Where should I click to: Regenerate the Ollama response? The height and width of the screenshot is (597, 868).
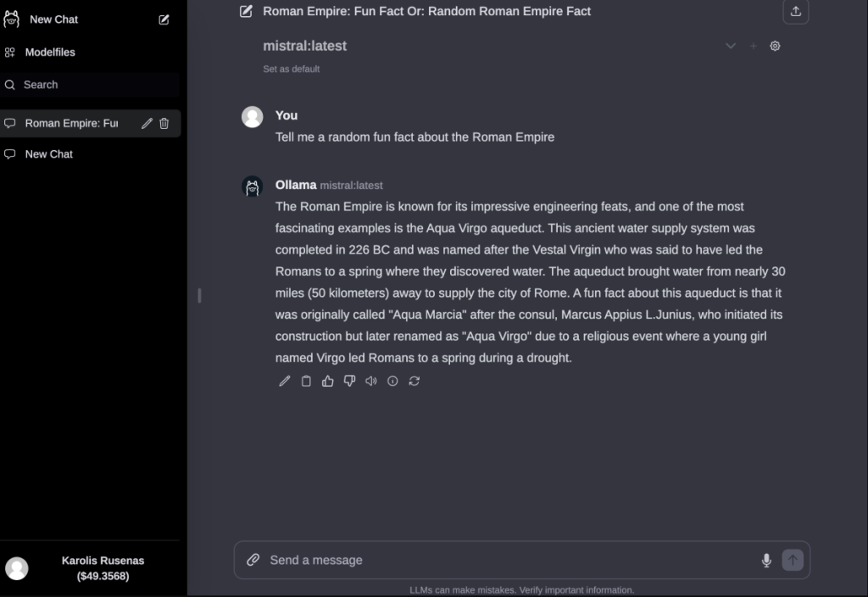(x=414, y=381)
